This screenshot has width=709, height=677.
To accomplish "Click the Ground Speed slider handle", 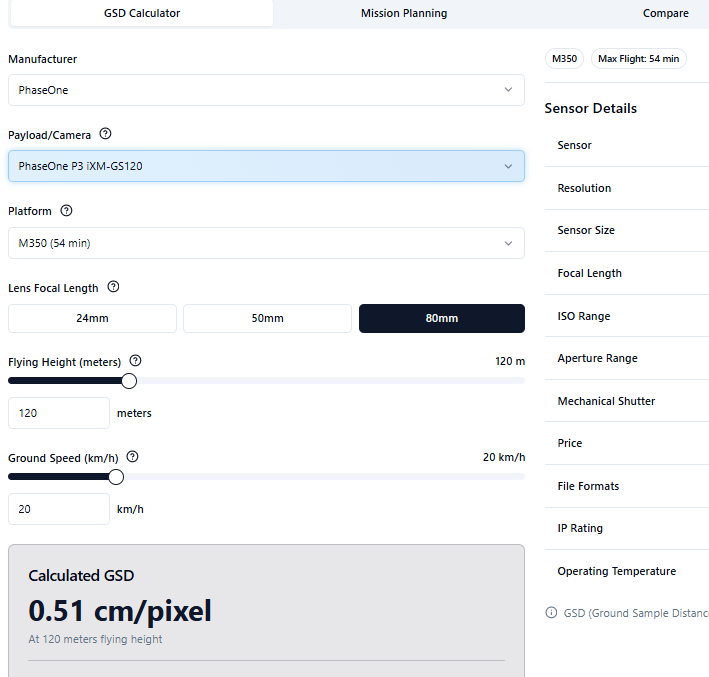I will (116, 477).
